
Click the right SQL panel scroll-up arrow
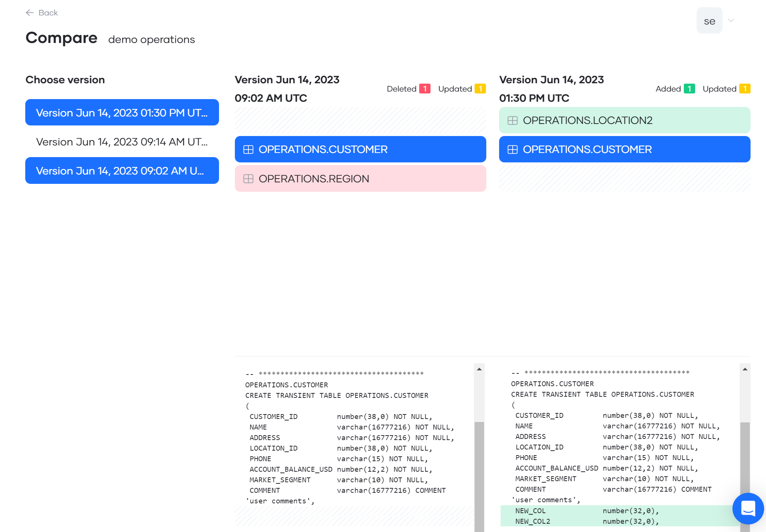pyautogui.click(x=745, y=370)
